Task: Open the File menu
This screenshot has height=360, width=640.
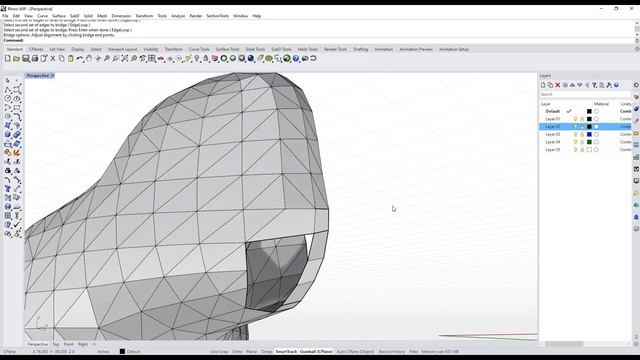Action: pos(5,16)
